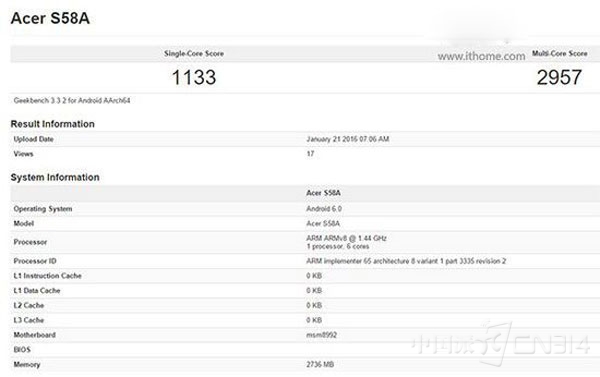Click the System Information heading
600x377 pixels.
pyautogui.click(x=55, y=177)
